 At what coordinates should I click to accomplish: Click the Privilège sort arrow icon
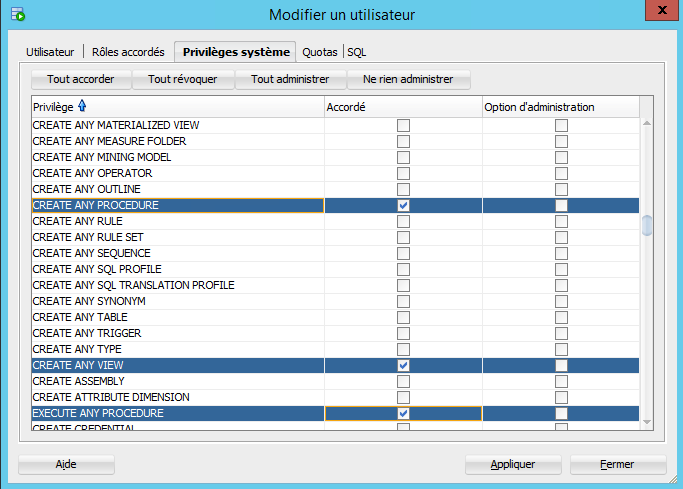(x=82, y=107)
